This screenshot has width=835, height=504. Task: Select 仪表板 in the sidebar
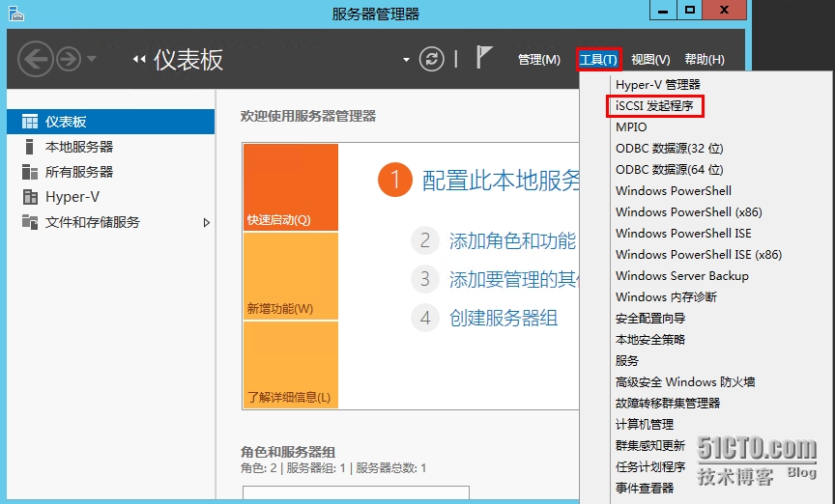click(111, 122)
